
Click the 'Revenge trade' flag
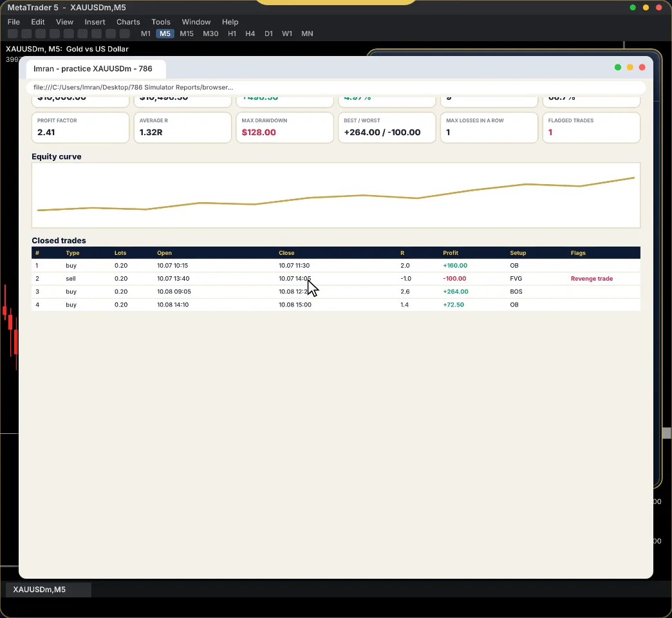click(x=592, y=279)
